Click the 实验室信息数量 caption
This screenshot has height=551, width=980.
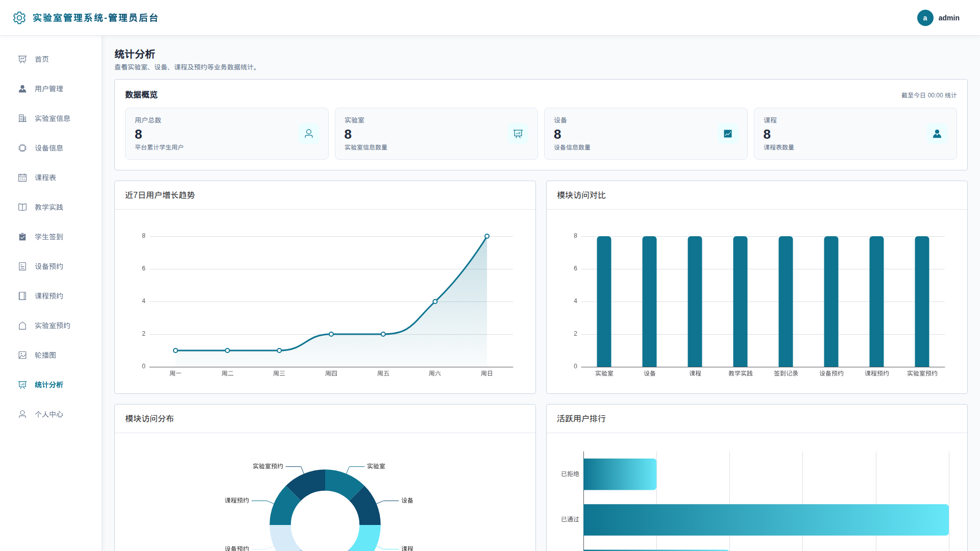coord(366,147)
